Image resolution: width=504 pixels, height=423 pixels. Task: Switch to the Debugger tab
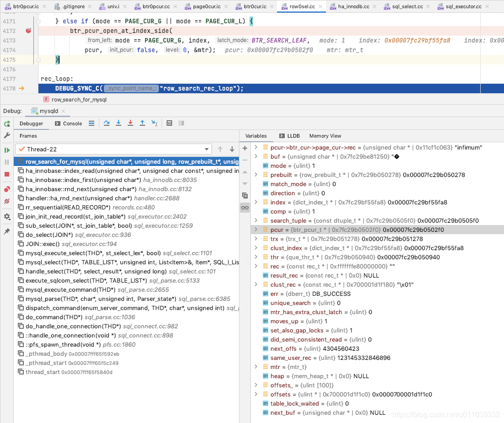(x=31, y=123)
